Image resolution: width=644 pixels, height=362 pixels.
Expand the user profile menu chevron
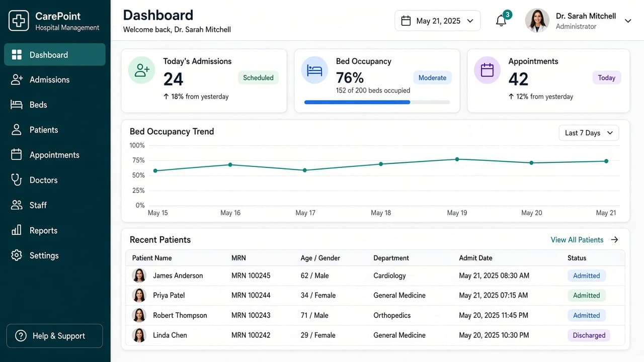pos(628,21)
